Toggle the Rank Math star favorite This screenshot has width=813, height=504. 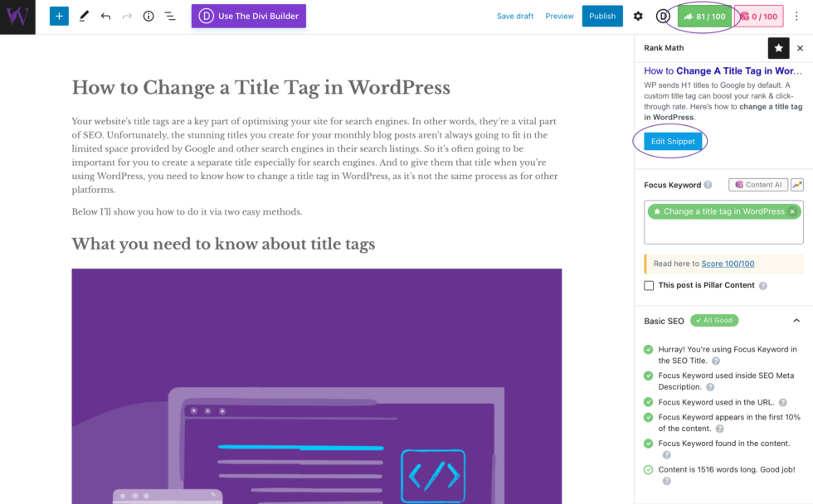[778, 48]
